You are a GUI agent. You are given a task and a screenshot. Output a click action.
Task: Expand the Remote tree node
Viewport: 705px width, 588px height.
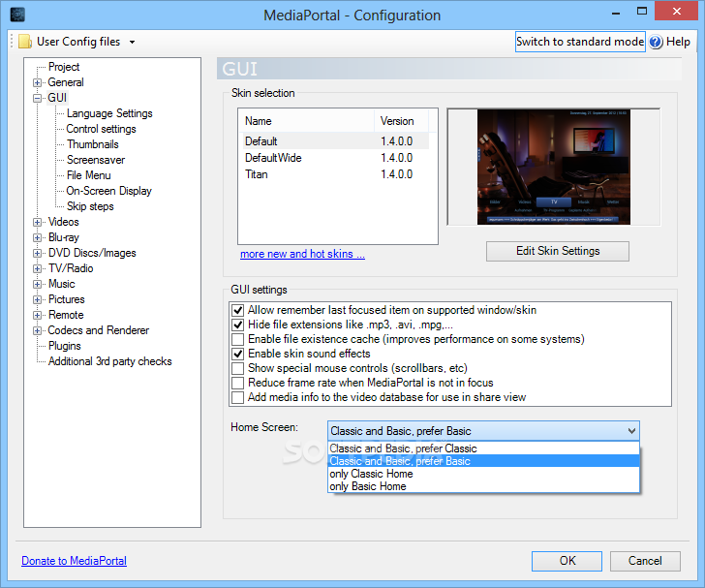[x=38, y=316]
